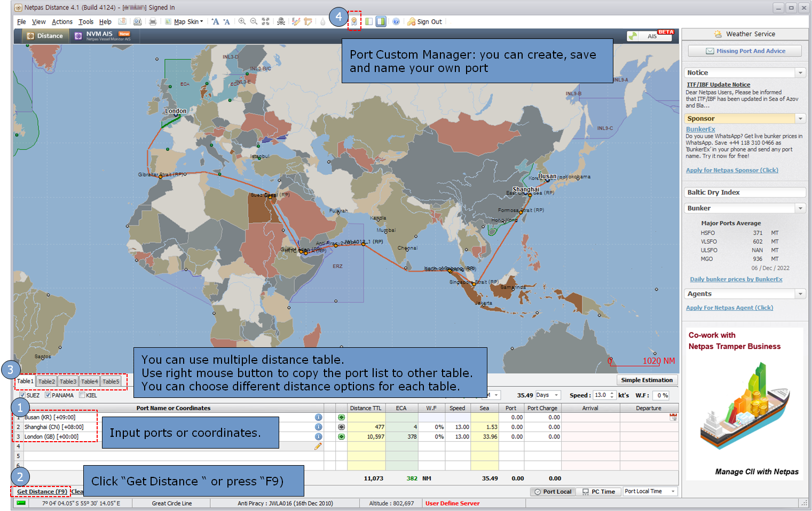
Task: Click the pencil edit icon in row 4
Action: [x=318, y=446]
